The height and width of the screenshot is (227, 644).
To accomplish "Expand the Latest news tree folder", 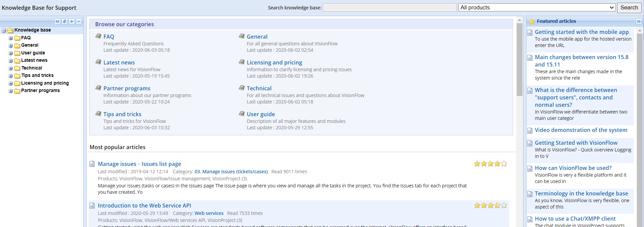I will pyautogui.click(x=11, y=61).
